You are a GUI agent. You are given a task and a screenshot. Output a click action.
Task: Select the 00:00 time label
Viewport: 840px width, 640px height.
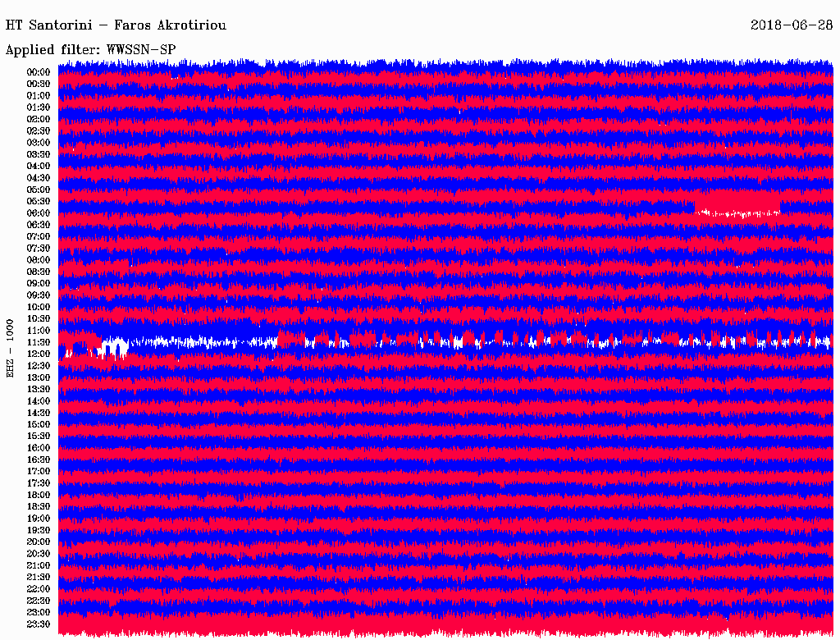pyautogui.click(x=38, y=72)
